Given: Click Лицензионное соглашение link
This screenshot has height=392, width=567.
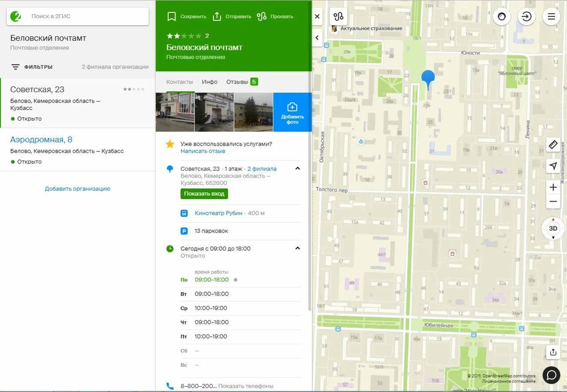Looking at the screenshot, I should (509, 381).
